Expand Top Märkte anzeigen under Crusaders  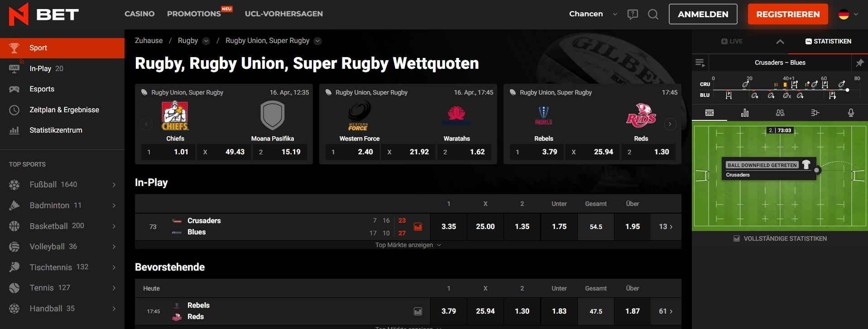click(408, 245)
